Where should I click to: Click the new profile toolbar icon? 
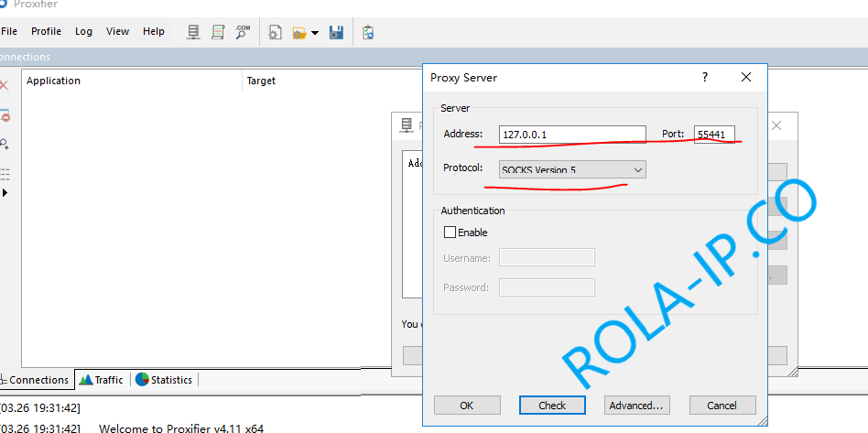[275, 32]
